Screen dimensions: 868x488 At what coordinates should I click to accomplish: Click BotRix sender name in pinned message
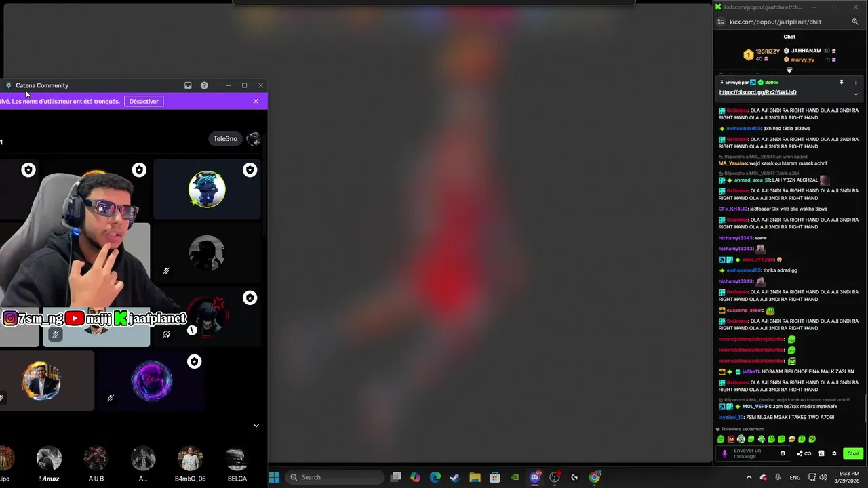(x=772, y=83)
